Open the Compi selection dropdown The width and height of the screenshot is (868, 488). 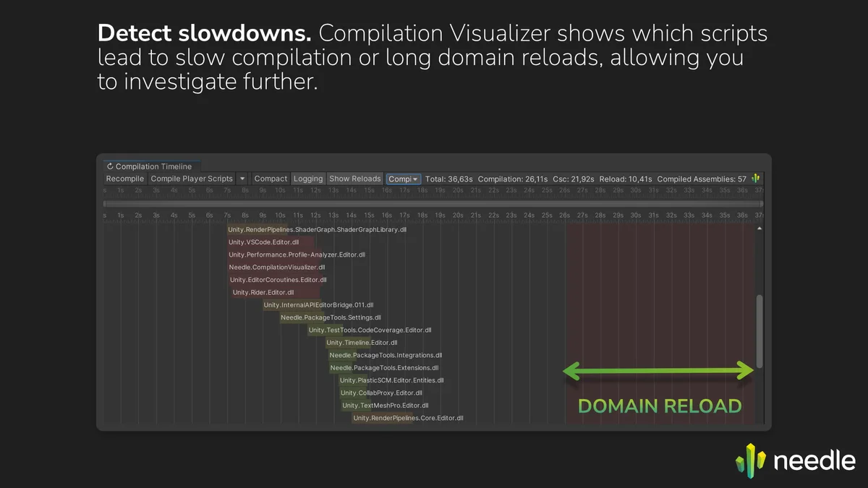(403, 179)
